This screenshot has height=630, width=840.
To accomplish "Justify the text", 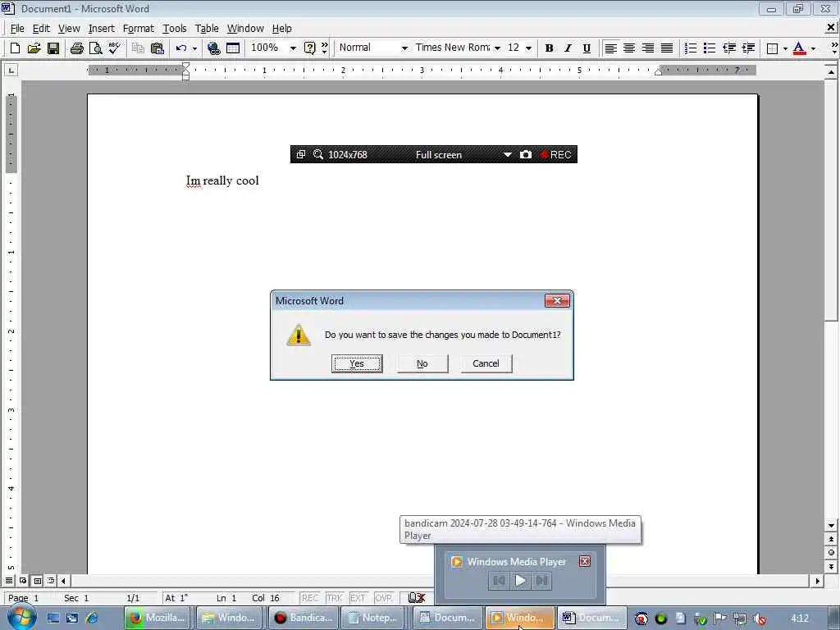I will pos(666,48).
